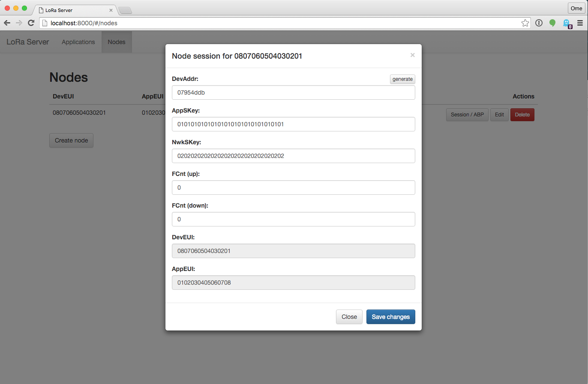The image size is (588, 384).
Task: Switch to the Nodes nav tab
Action: point(117,42)
